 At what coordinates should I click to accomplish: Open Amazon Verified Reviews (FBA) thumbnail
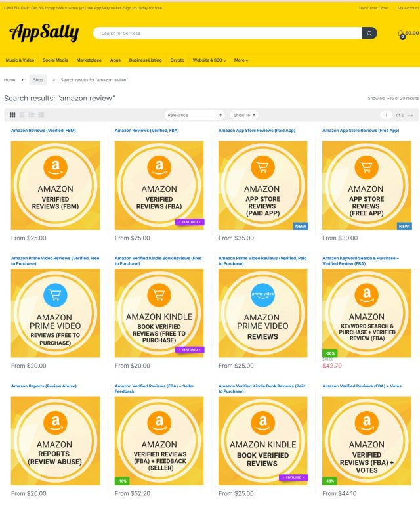tap(159, 185)
